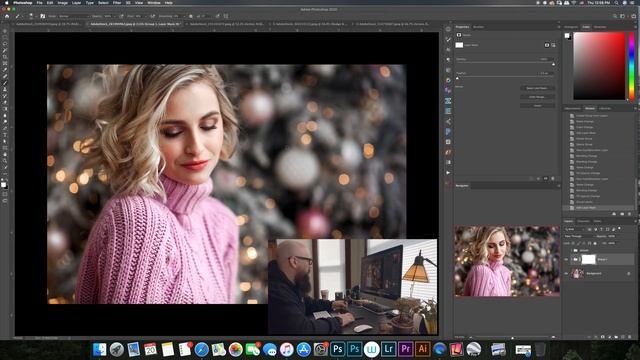The image size is (640, 360).
Task: Switch to the Swatches tab
Action: click(600, 27)
